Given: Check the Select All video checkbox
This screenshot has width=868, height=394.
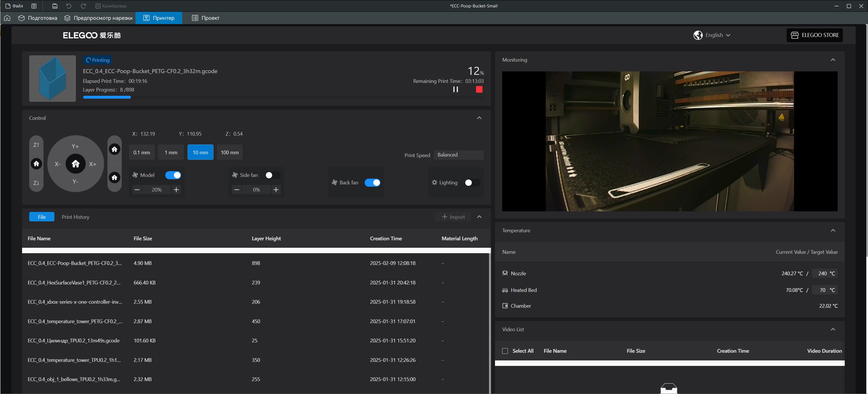Looking at the screenshot, I should [505, 351].
